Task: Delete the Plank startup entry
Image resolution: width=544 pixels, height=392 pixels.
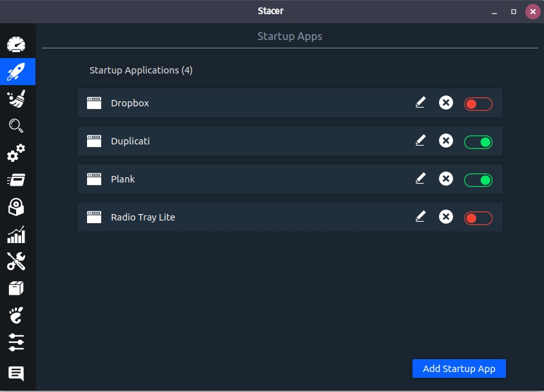Action: pos(446,179)
